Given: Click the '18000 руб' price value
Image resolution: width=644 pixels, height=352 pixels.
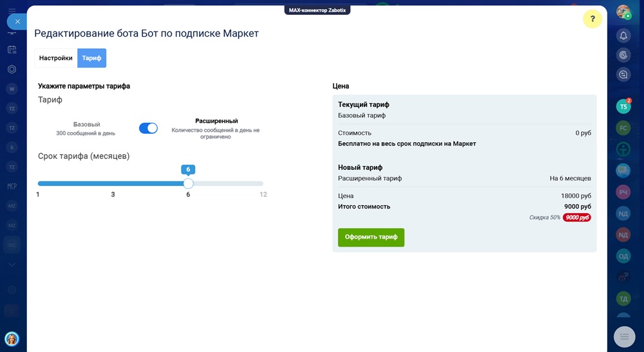Looking at the screenshot, I should [x=576, y=196].
